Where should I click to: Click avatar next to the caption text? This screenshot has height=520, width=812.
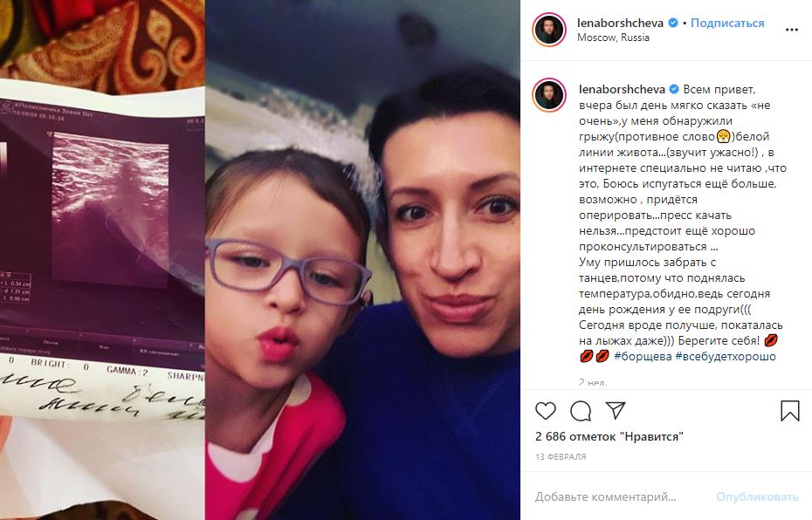549,95
